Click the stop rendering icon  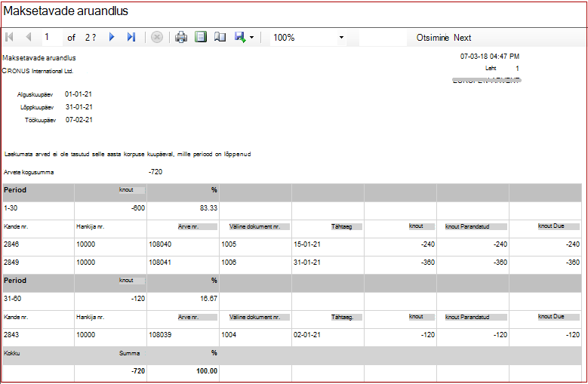[157, 37]
